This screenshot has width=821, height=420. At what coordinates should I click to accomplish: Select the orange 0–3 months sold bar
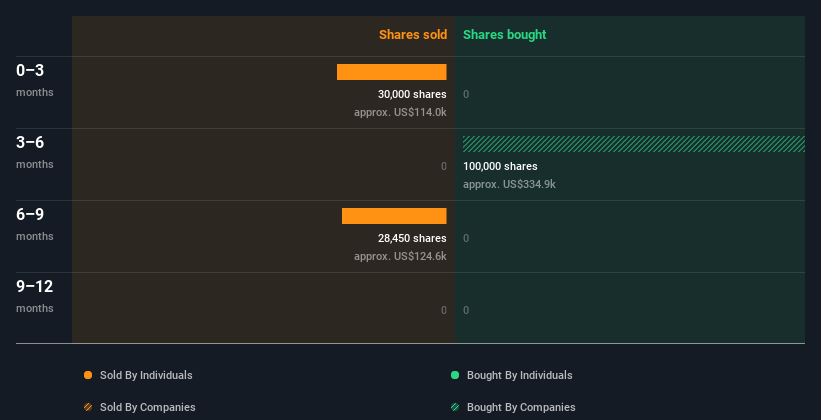point(391,72)
